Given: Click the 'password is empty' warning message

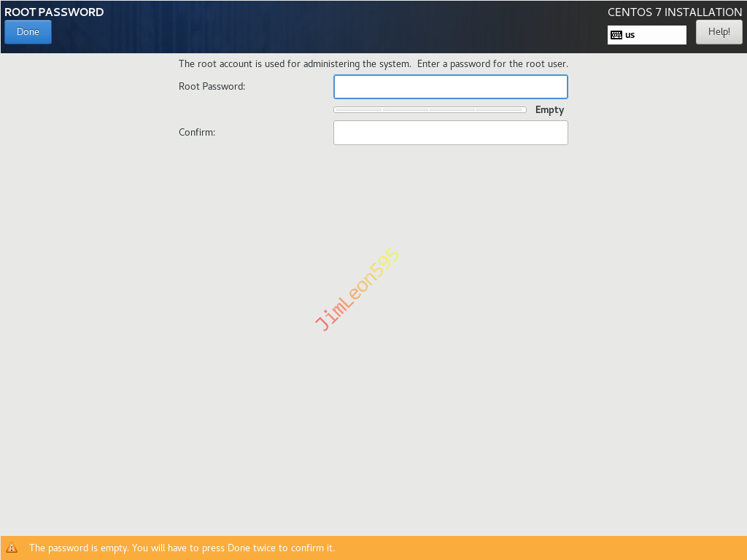Looking at the screenshot, I should (182, 548).
